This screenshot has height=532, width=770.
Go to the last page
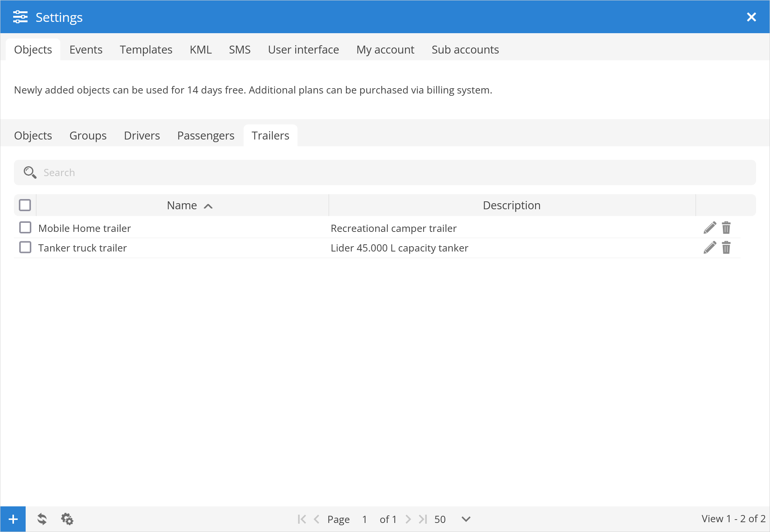423,519
